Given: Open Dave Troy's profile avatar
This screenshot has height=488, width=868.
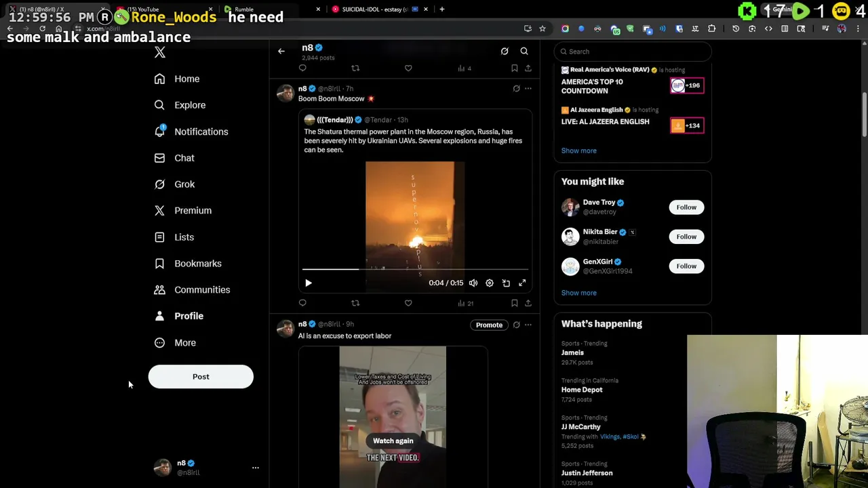Looking at the screenshot, I should point(570,207).
